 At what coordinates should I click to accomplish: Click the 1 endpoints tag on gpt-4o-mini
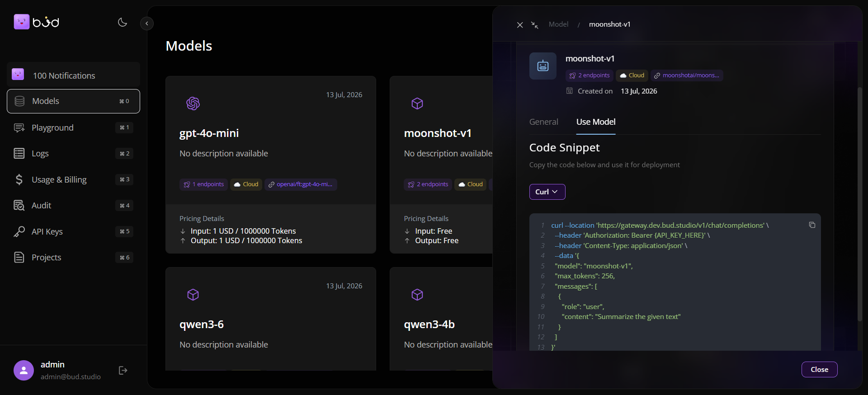(204, 184)
